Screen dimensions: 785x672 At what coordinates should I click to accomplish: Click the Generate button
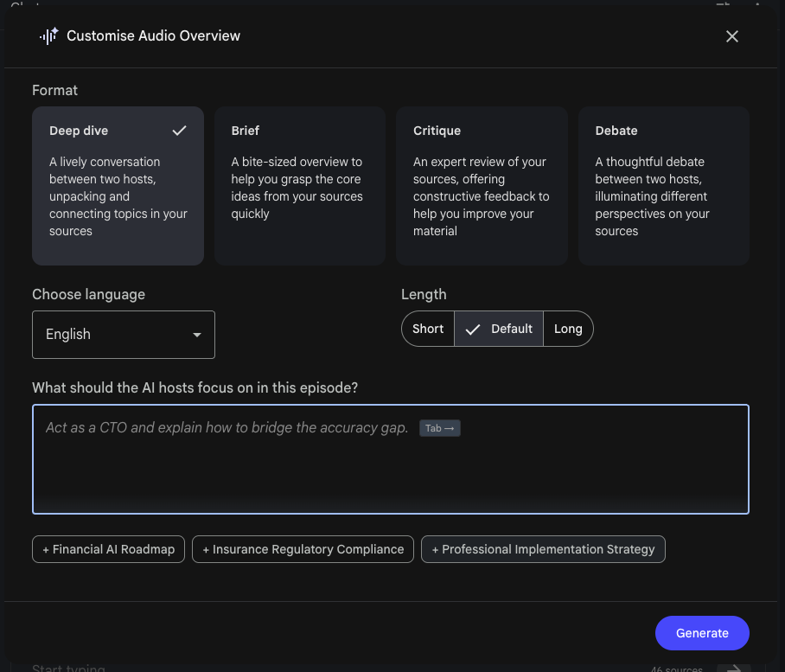(702, 633)
